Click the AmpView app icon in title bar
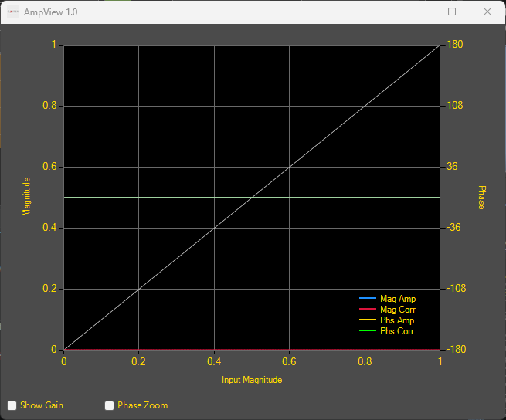Screen dimensions: 506x420 (13, 12)
